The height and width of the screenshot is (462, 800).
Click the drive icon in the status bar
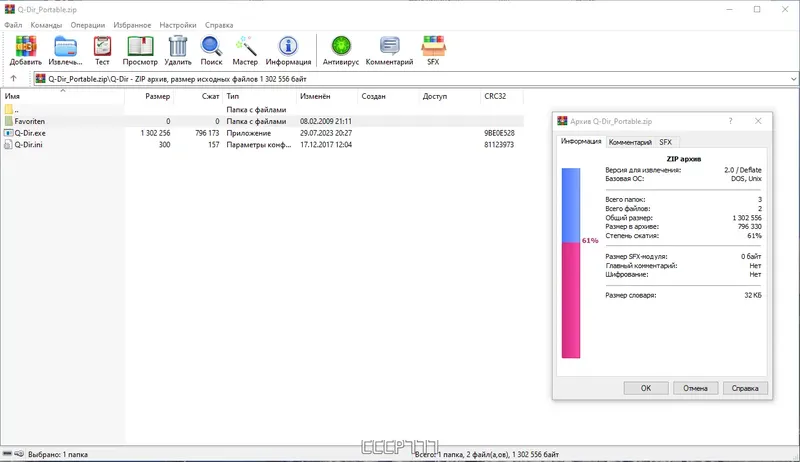[x=7, y=454]
